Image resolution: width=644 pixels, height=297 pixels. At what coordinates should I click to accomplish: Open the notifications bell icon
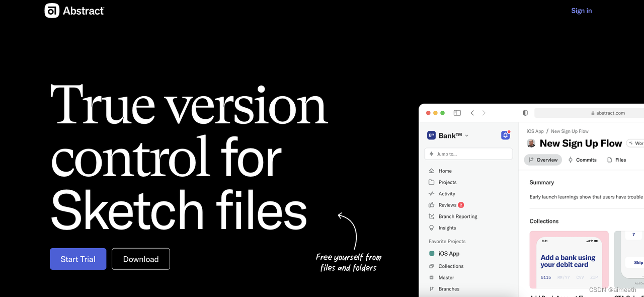[x=506, y=135]
